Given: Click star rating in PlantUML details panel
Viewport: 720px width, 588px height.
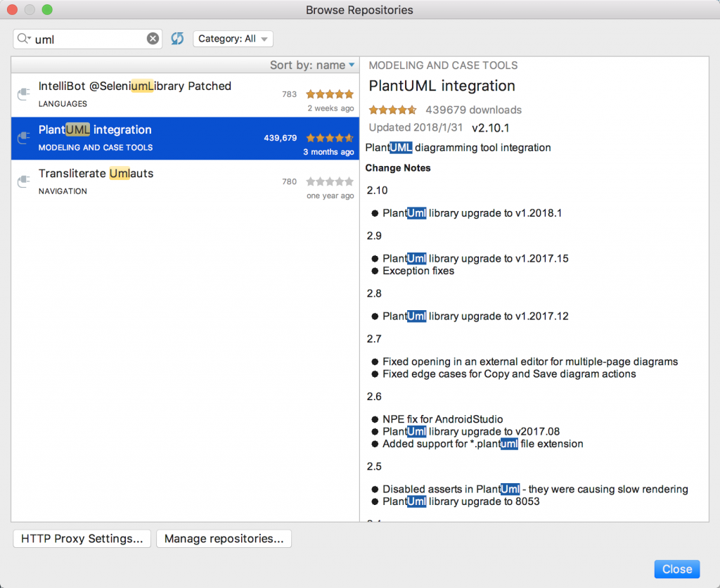Looking at the screenshot, I should coord(392,110).
